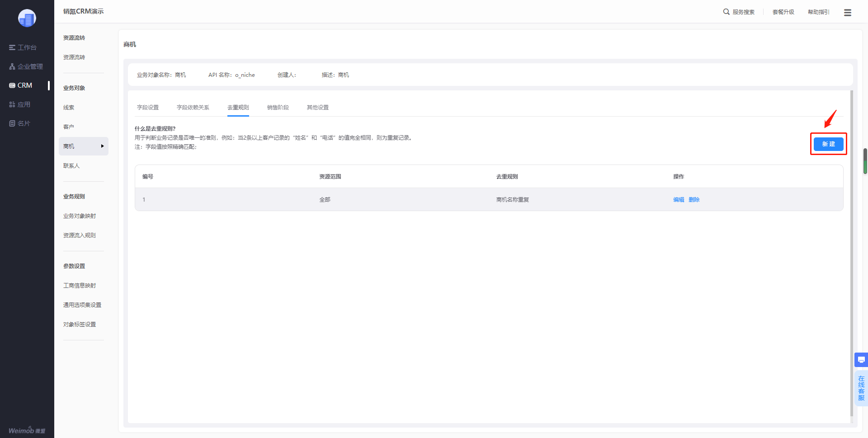Open 联系人 business object
Viewport: 868px width, 438px height.
point(71,166)
